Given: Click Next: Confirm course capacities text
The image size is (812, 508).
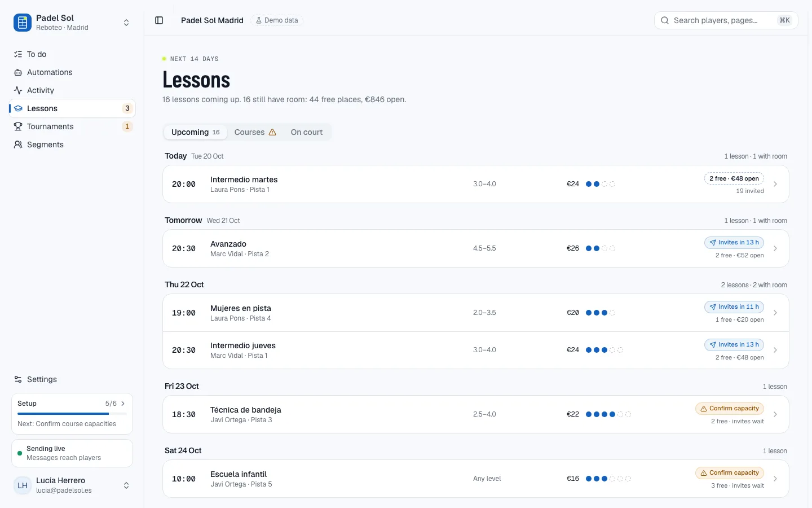Looking at the screenshot, I should 67,424.
